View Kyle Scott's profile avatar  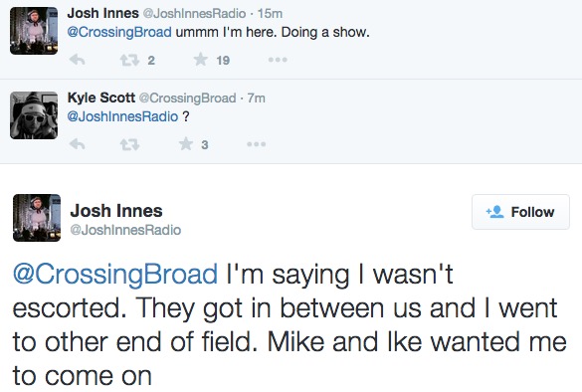(34, 115)
